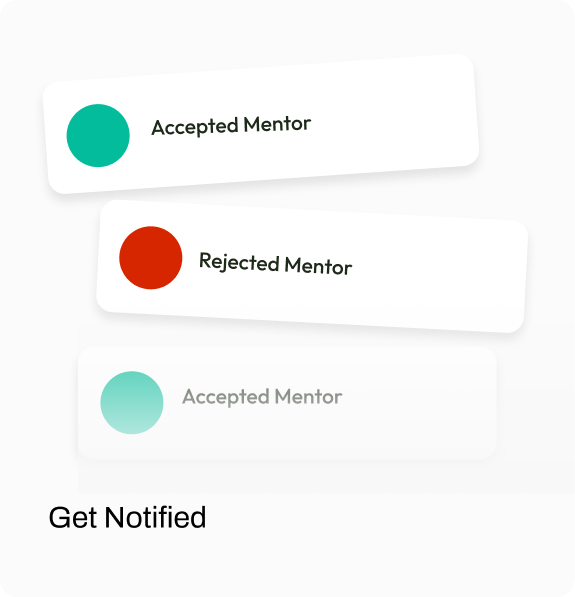The width and height of the screenshot is (575, 597).
Task: Click the dark "Accepted Mentor" label text
Action: click(231, 126)
